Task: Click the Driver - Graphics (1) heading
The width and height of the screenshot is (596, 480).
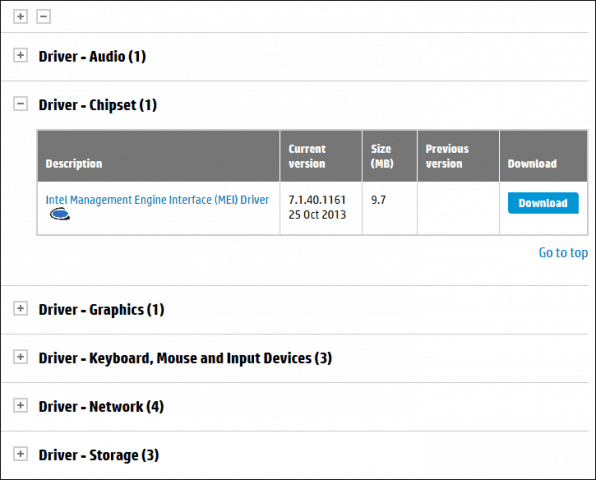Action: (101, 310)
